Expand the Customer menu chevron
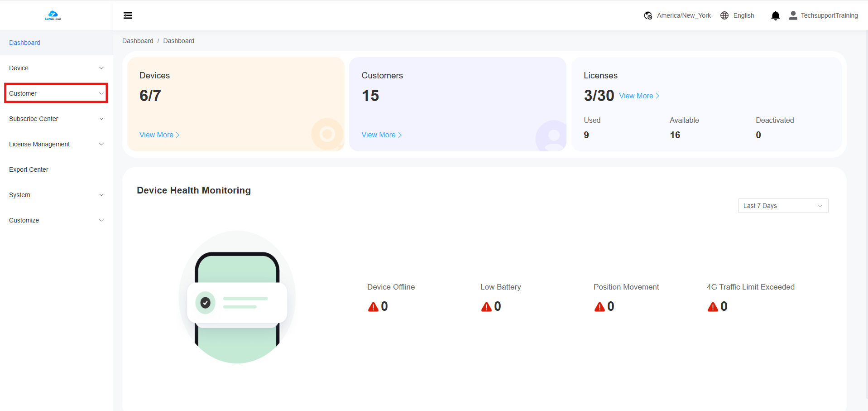The image size is (868, 411). click(x=101, y=93)
